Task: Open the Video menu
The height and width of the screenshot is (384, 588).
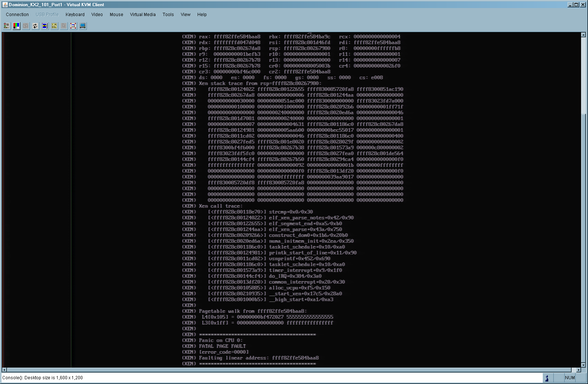Action: [97, 15]
